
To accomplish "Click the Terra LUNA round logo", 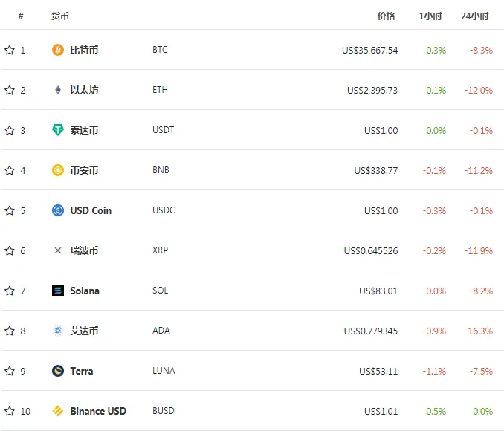I will (x=58, y=371).
